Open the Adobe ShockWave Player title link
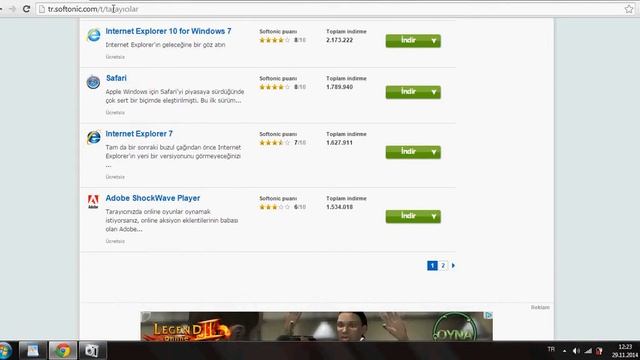This screenshot has height=360, width=640. (153, 198)
